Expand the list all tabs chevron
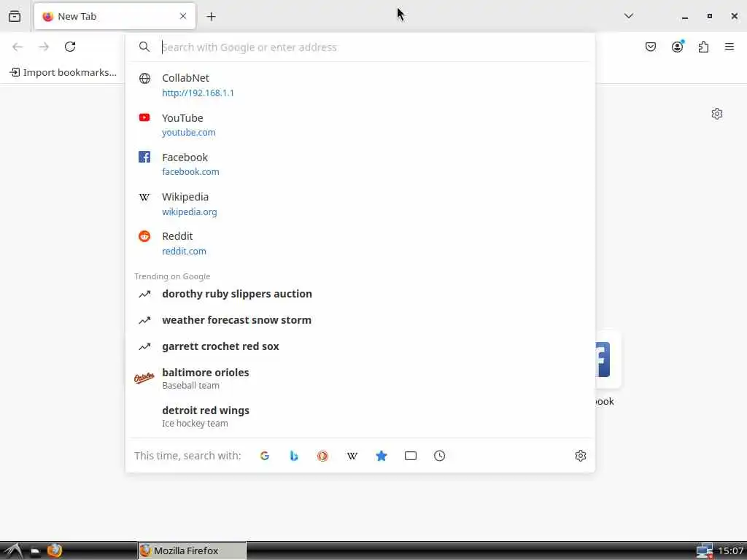The image size is (747, 560). (x=629, y=16)
